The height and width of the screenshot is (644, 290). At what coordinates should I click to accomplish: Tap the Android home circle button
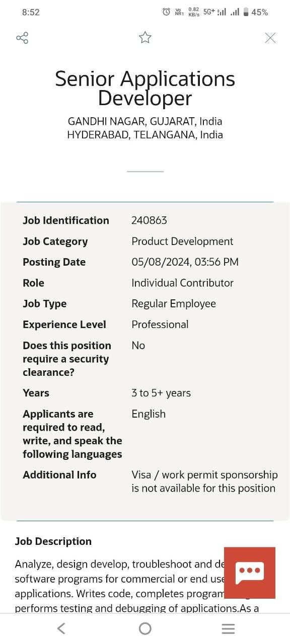[145, 628]
